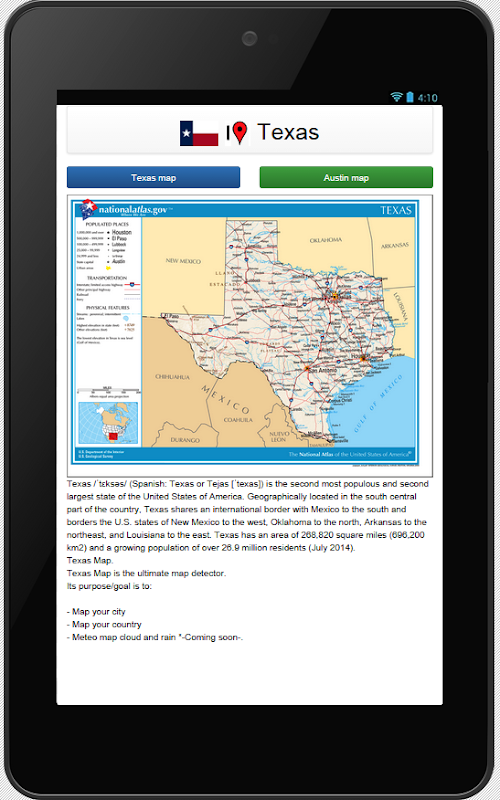Screen dimensions: 500x800
Task: Tap the North America inset globe map
Action: (108, 423)
